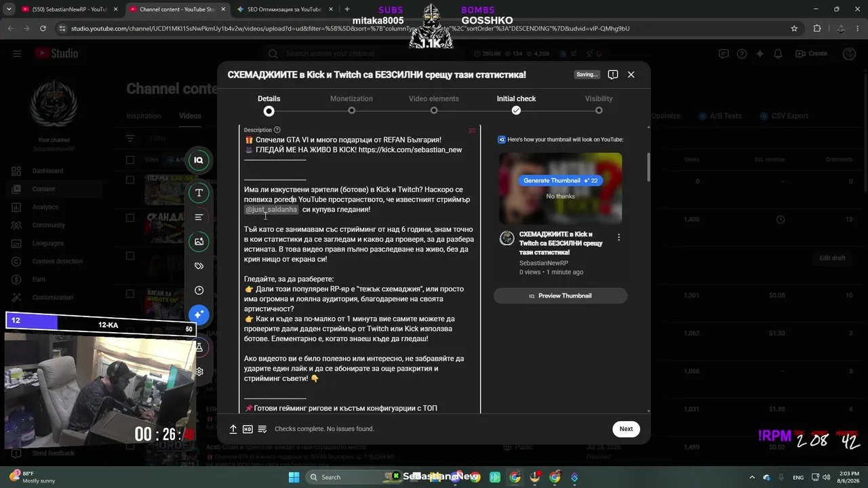Open the account avatar in the Studio header
Image resolution: width=868 pixels, height=488 pixels.
(849, 54)
